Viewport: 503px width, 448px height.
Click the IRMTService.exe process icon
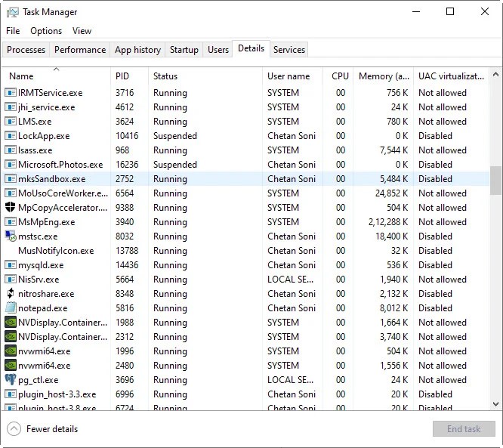click(x=11, y=93)
